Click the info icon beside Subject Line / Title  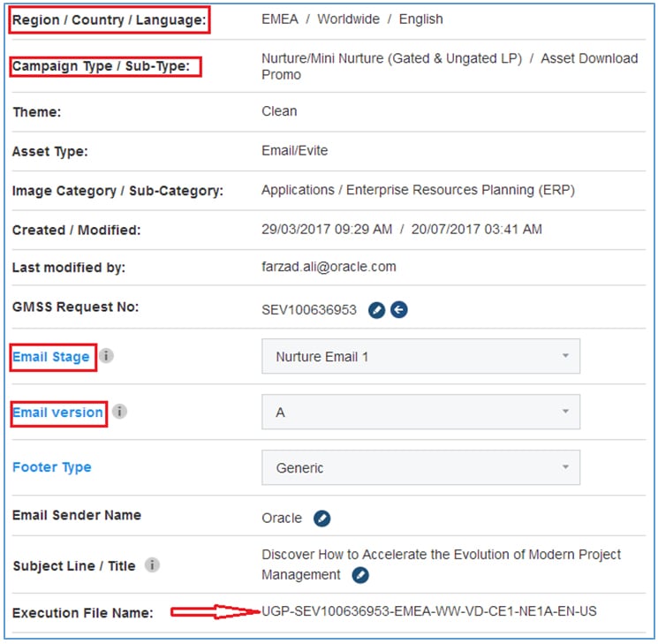pos(152,565)
